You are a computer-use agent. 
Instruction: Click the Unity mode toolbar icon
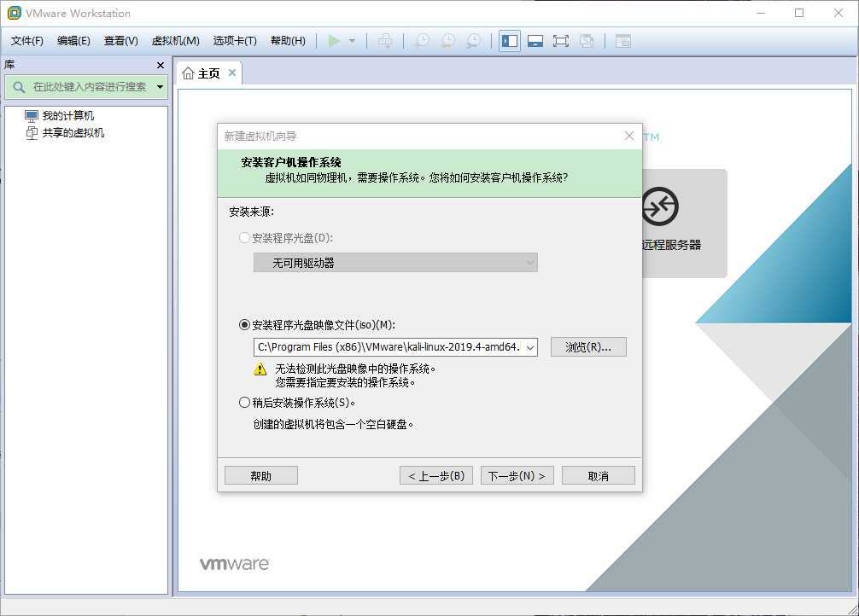pos(587,41)
